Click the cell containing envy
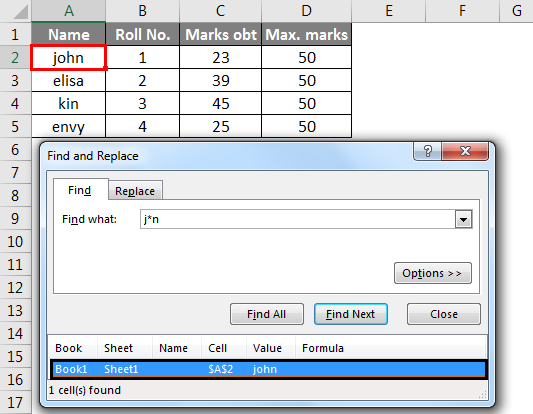The height and width of the screenshot is (414, 533). click(x=69, y=126)
